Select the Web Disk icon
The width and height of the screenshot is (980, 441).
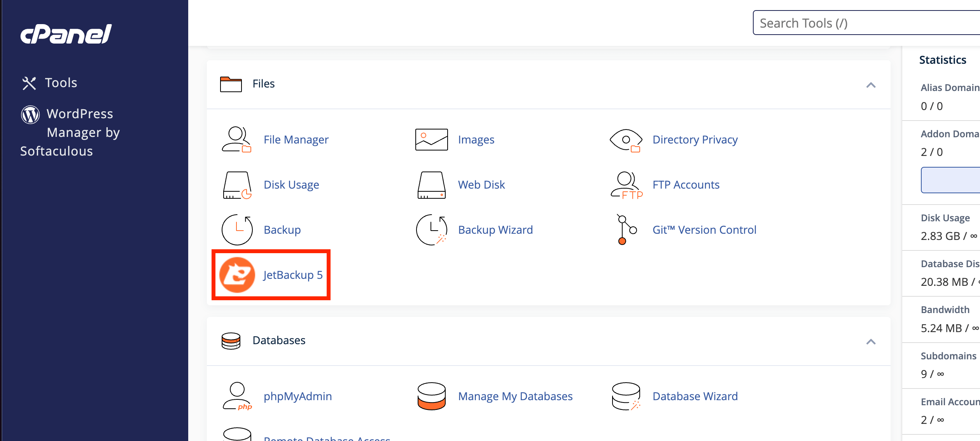coord(431,185)
